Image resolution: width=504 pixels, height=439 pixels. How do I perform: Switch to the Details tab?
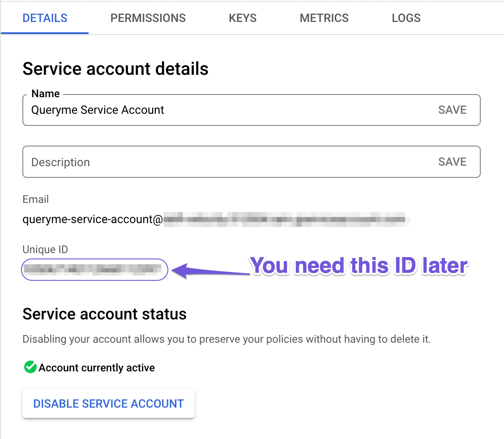(x=45, y=18)
